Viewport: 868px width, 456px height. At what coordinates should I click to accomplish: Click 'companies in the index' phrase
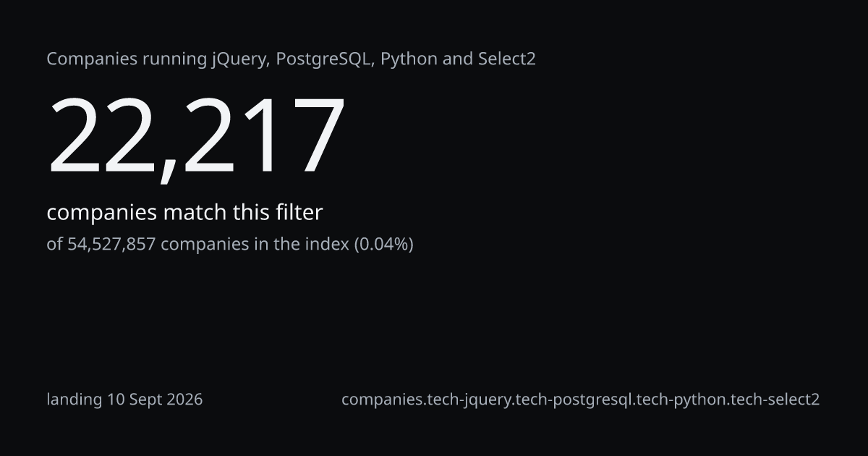255,244
